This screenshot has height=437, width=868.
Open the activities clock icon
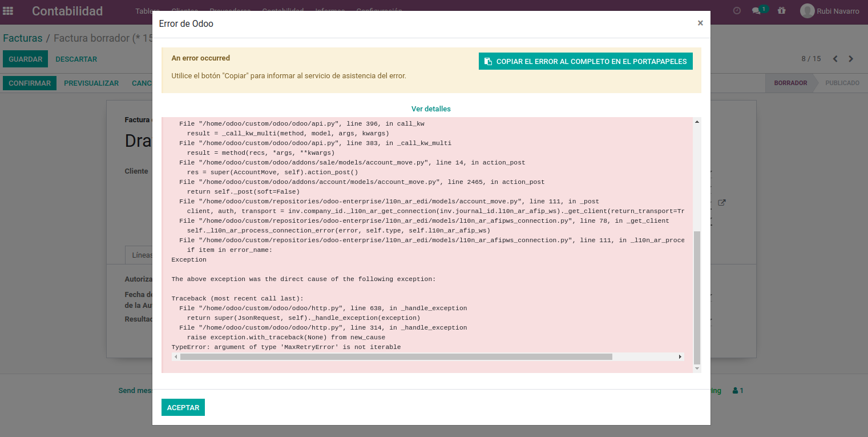coord(737,11)
